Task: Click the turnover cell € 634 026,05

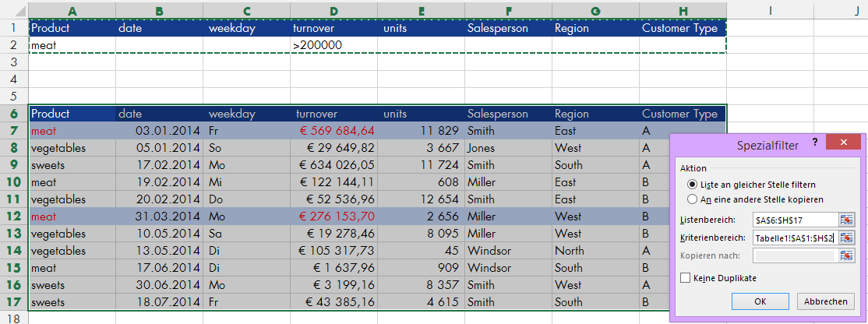Action: [x=333, y=165]
